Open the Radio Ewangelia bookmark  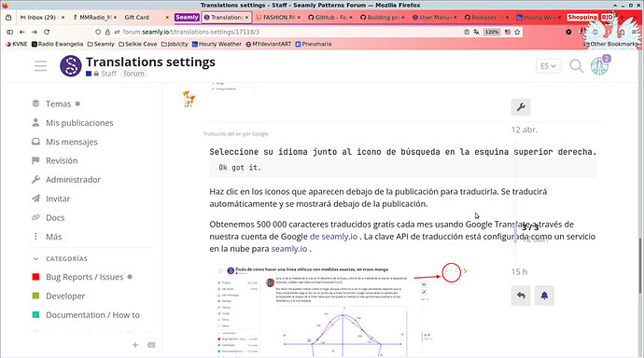click(57, 44)
